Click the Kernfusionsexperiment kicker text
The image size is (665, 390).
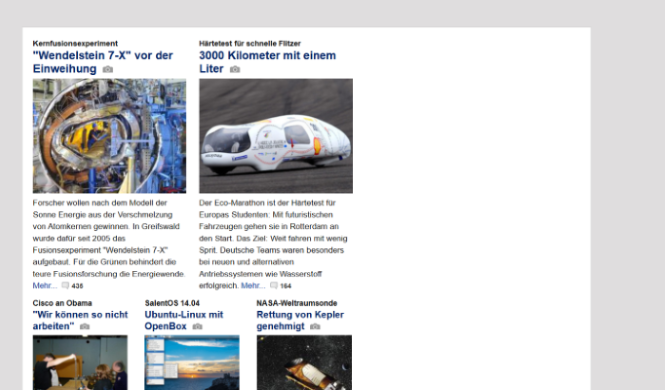(x=75, y=43)
